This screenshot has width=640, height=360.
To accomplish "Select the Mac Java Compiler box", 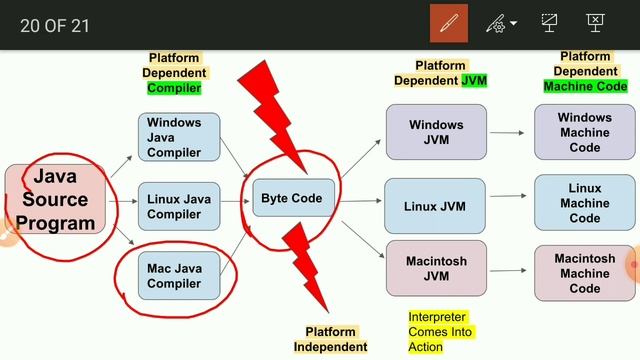I will point(179,276).
